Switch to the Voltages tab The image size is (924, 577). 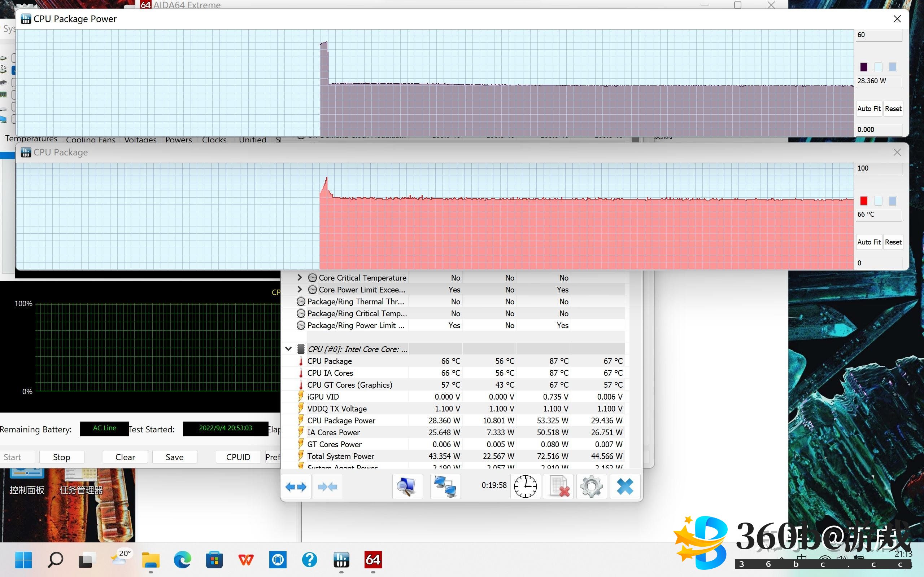(140, 140)
